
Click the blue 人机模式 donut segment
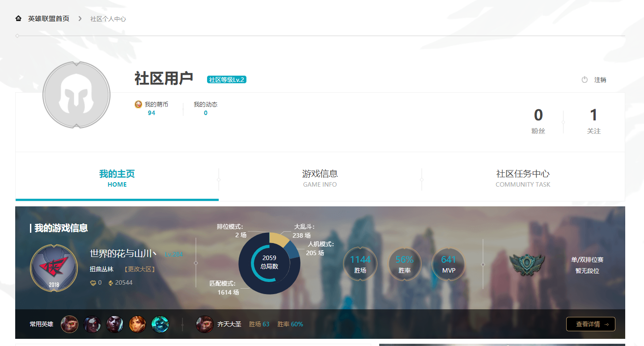(293, 250)
